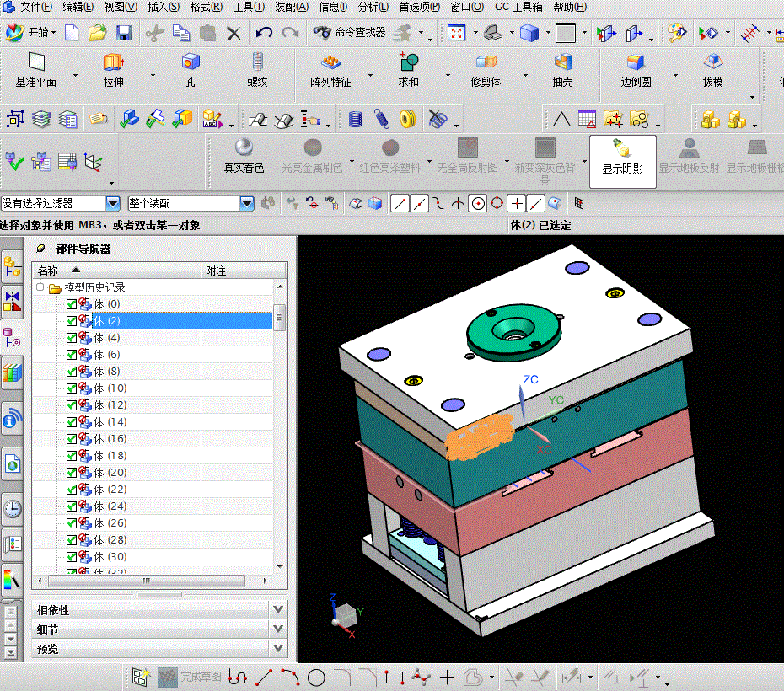Select tree row 体 (12)
Image resolution: width=784 pixels, height=691 pixels.
(x=153, y=405)
